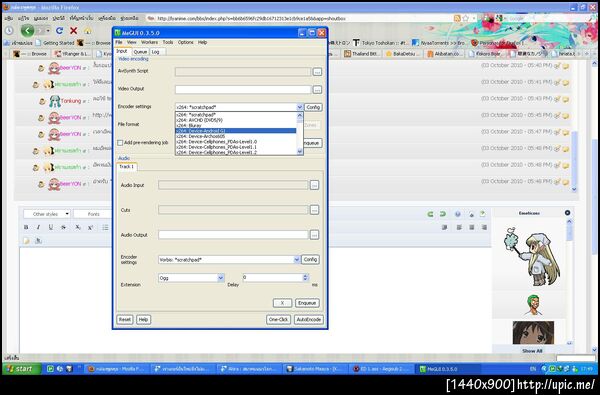Toggle Bold in the forum editor
The width and height of the screenshot is (600, 395).
pyautogui.click(x=26, y=227)
